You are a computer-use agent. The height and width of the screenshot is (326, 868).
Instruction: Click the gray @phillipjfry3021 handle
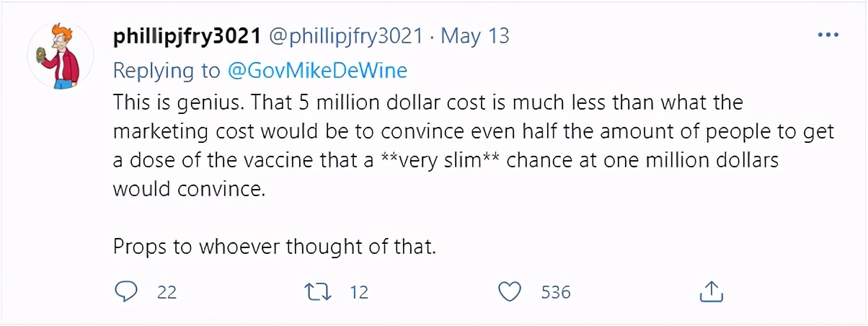(x=347, y=36)
